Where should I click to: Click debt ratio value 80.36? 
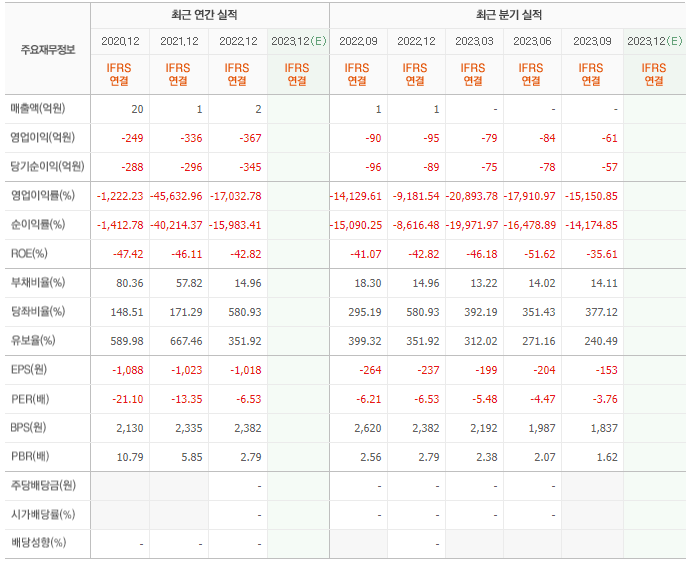pyautogui.click(x=130, y=283)
